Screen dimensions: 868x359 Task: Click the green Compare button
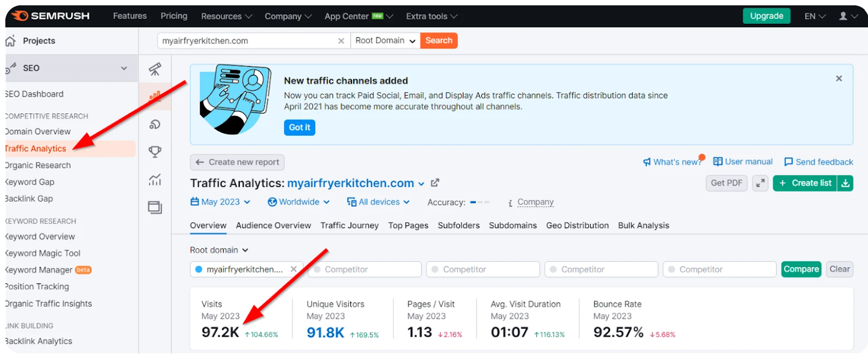(801, 269)
